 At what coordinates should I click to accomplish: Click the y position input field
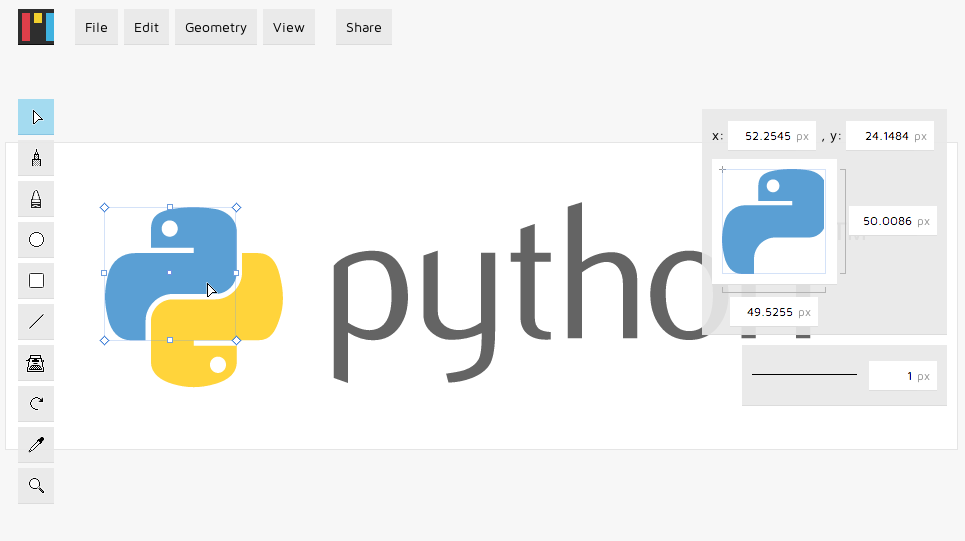889,136
